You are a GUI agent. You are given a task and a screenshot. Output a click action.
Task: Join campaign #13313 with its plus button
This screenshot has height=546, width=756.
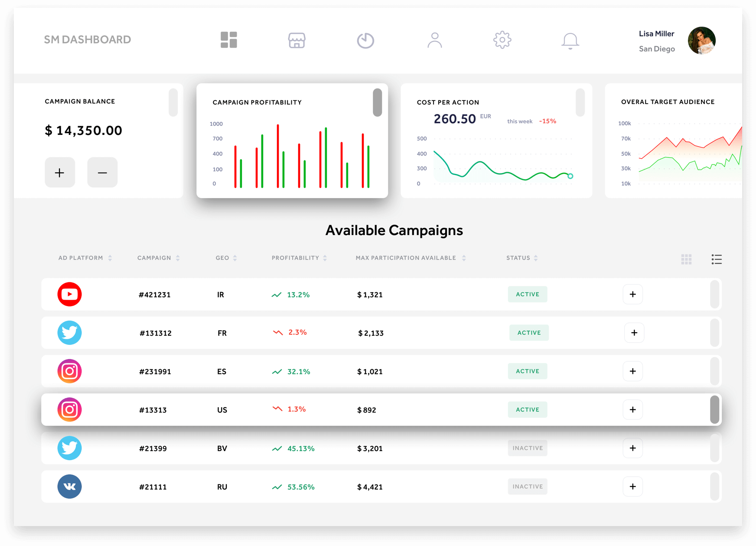pos(632,409)
